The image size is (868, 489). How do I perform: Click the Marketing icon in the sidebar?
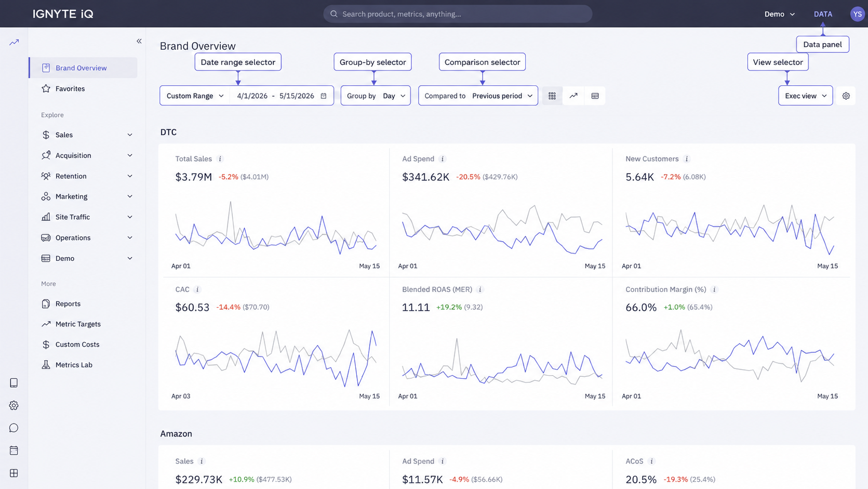point(46,196)
